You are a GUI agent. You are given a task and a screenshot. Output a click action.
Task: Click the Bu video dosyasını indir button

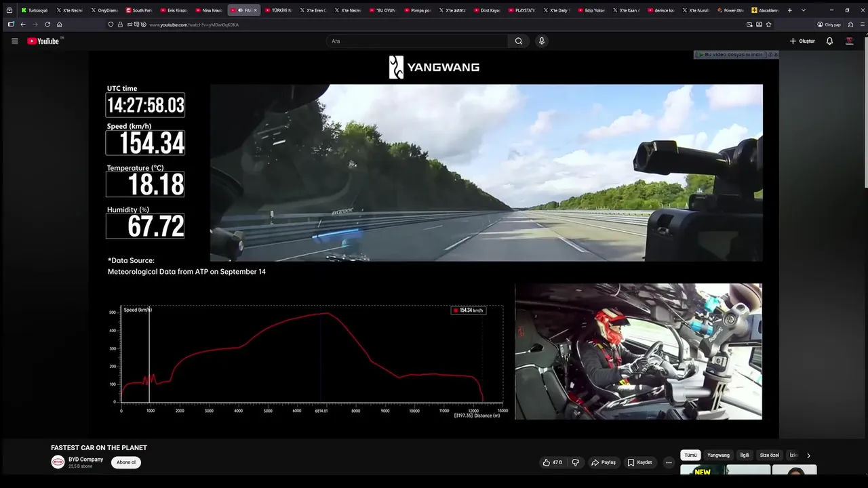[x=730, y=55]
